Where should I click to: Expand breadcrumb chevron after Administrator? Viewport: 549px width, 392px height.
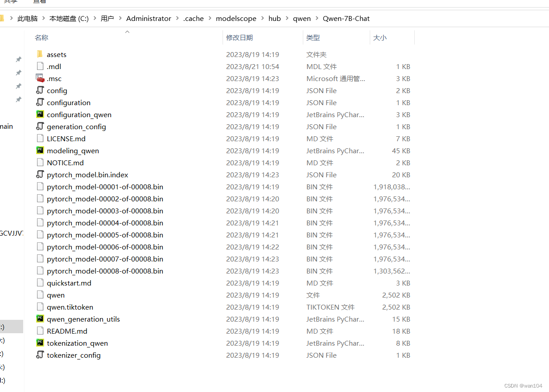177,19
